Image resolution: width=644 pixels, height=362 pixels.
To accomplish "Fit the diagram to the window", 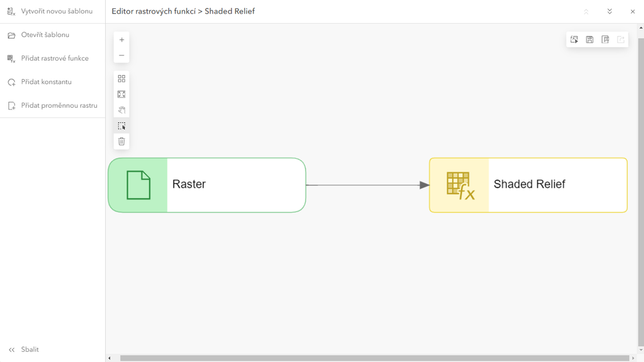I will click(x=121, y=94).
